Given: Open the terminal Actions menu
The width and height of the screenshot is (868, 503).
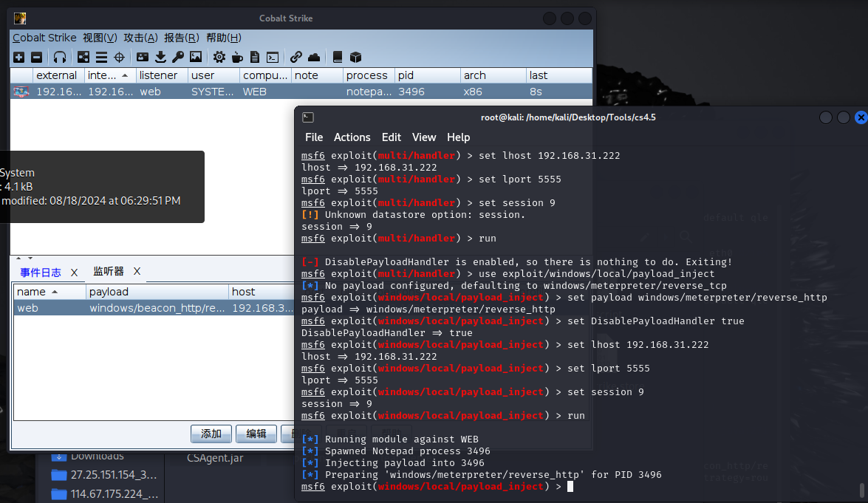Looking at the screenshot, I should [x=352, y=137].
